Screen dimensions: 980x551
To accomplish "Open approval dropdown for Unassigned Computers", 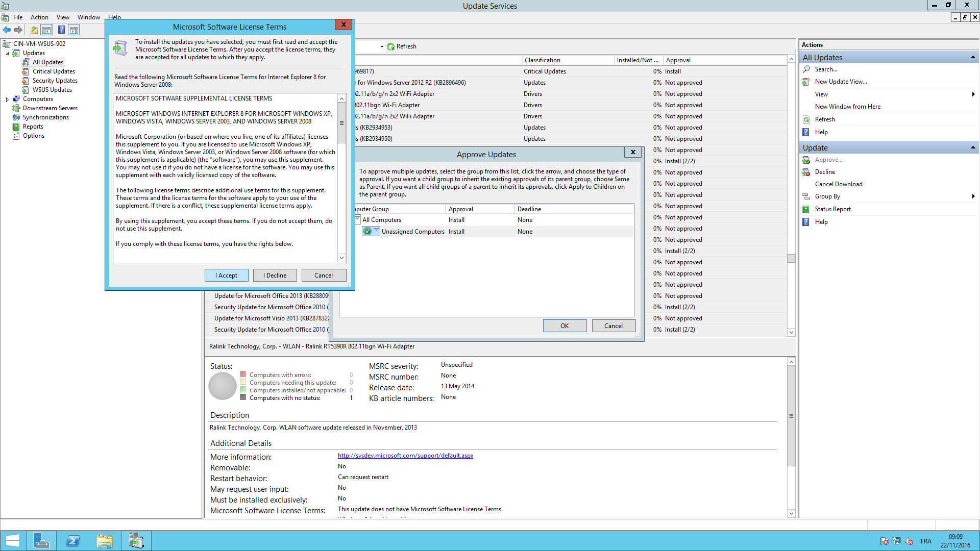I will pos(377,231).
